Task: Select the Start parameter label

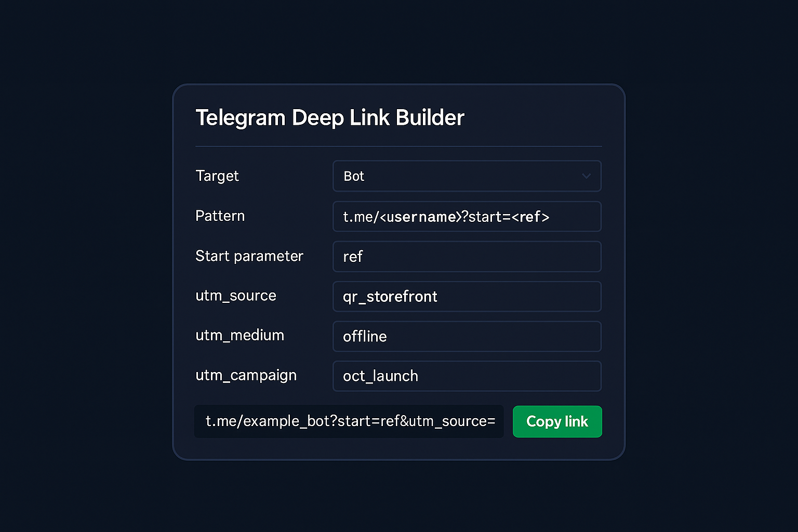Action: (249, 256)
